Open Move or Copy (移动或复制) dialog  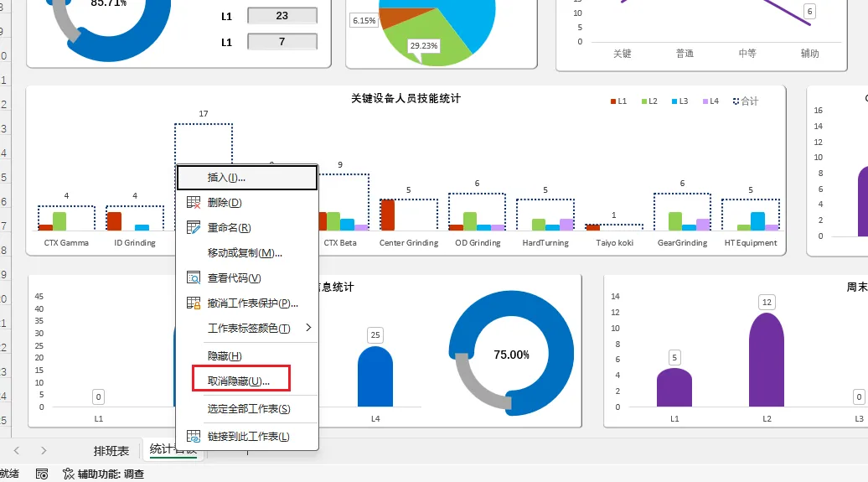(x=247, y=253)
